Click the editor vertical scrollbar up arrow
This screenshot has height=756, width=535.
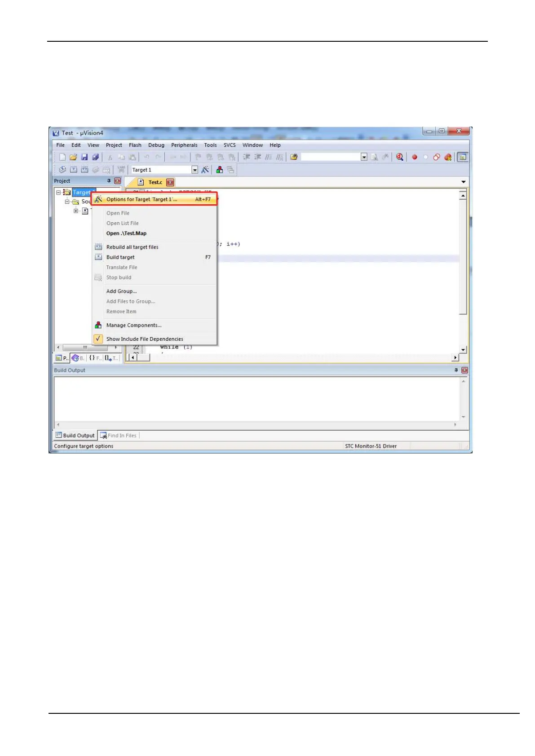coord(463,196)
